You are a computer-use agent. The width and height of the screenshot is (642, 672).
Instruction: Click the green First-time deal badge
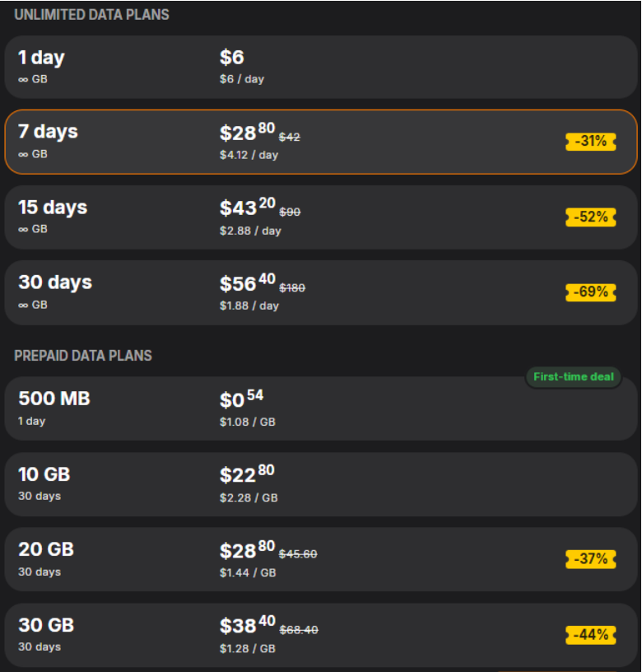573,377
